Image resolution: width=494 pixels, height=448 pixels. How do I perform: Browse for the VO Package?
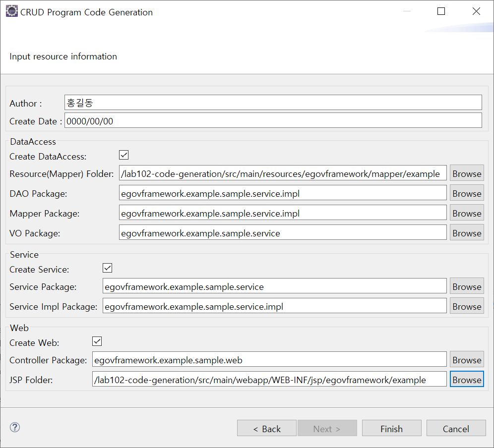tap(466, 233)
